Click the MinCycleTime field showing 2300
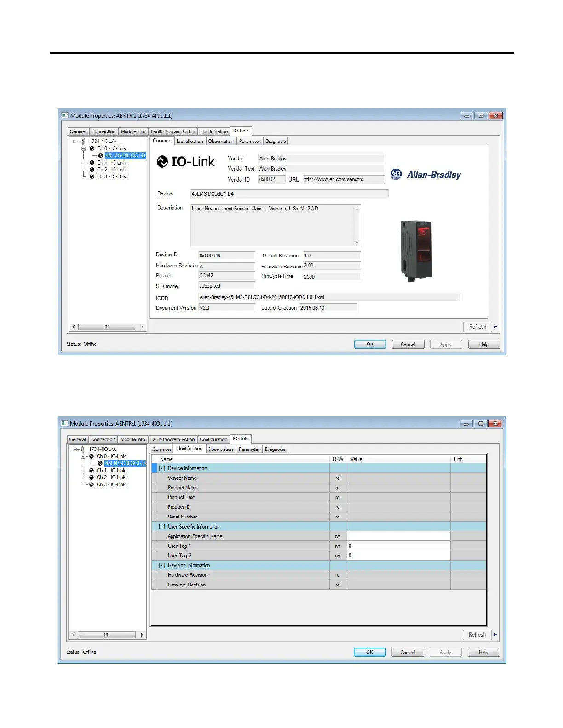This screenshot has height=728, width=563. pos(332,277)
